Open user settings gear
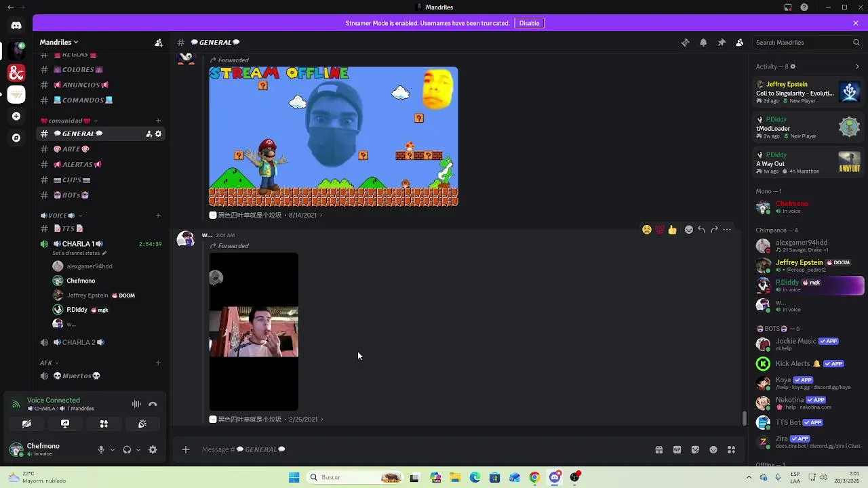 point(153,449)
